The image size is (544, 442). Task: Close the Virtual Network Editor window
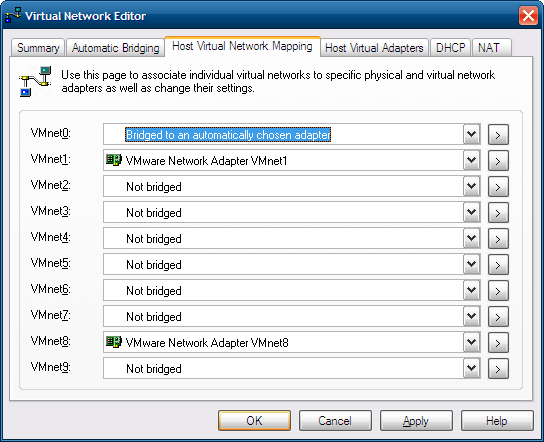tap(528, 16)
